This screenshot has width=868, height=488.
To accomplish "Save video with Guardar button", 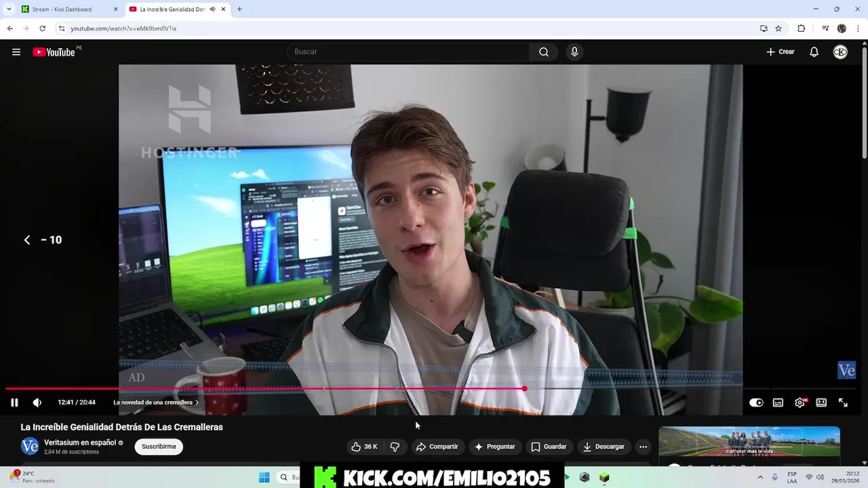I will coord(549,447).
